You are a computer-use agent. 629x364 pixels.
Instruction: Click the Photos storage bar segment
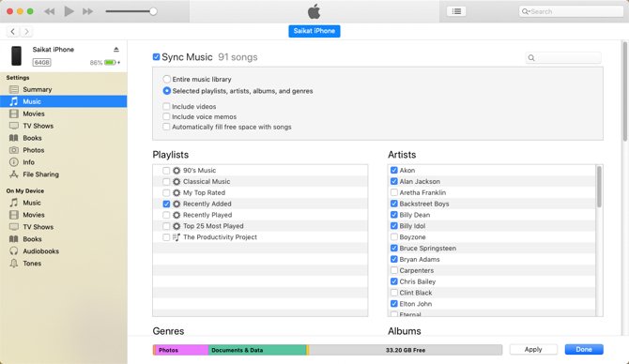[x=182, y=350]
